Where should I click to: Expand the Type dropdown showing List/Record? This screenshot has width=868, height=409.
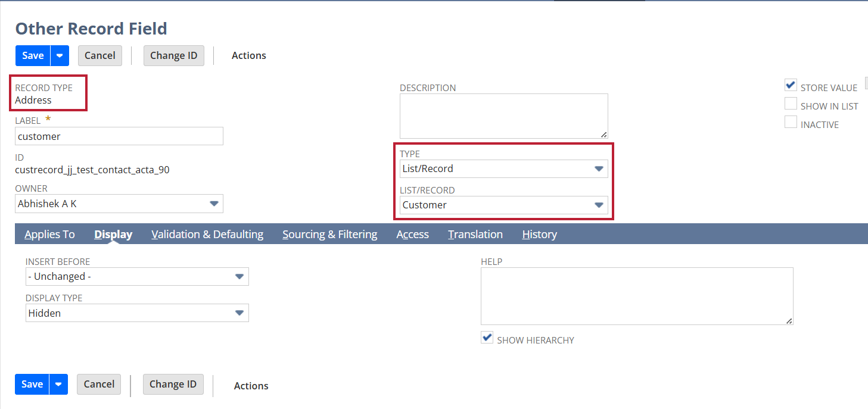pyautogui.click(x=503, y=168)
